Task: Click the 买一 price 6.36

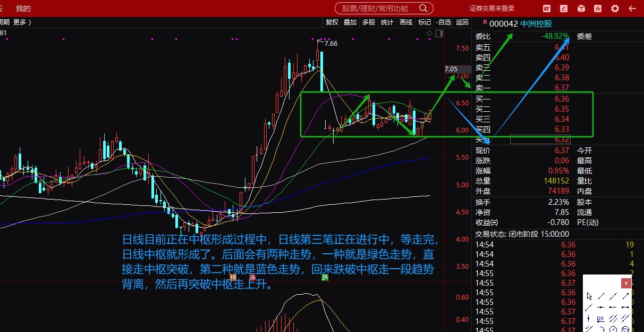Action: [562, 99]
